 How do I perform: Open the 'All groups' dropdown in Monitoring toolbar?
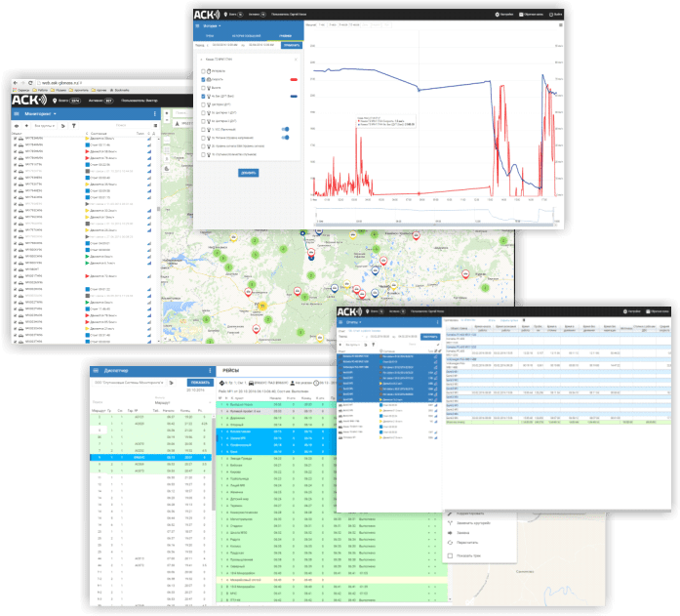[45, 126]
